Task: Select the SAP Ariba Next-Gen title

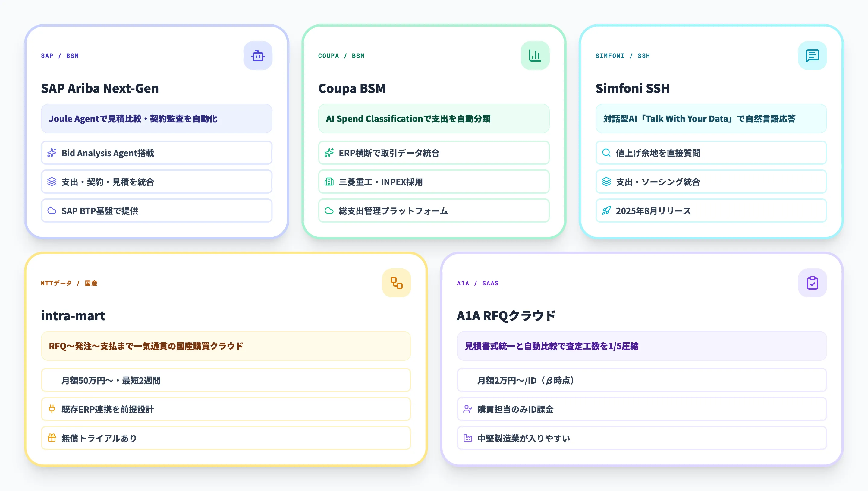Action: pyautogui.click(x=100, y=88)
